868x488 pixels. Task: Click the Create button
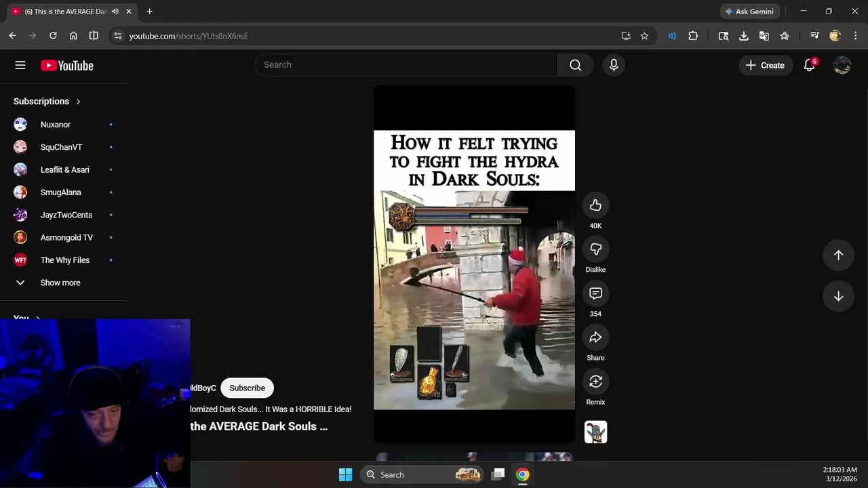(766, 65)
